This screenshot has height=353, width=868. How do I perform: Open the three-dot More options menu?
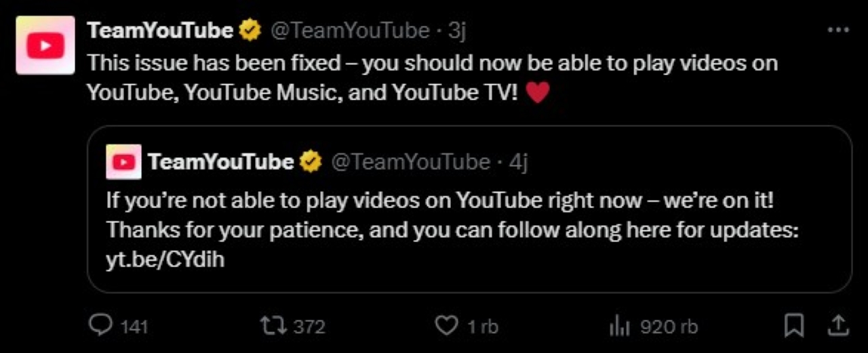(838, 30)
